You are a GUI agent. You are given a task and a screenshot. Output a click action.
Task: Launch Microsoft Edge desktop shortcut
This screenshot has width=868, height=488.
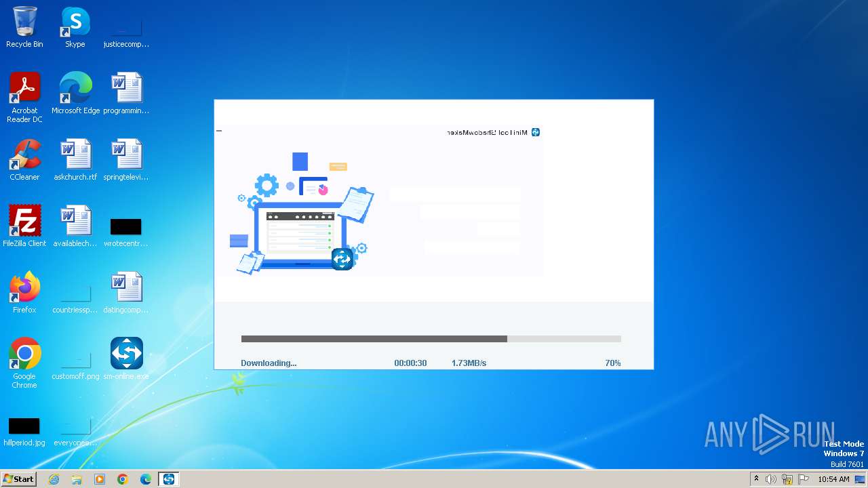coord(75,94)
